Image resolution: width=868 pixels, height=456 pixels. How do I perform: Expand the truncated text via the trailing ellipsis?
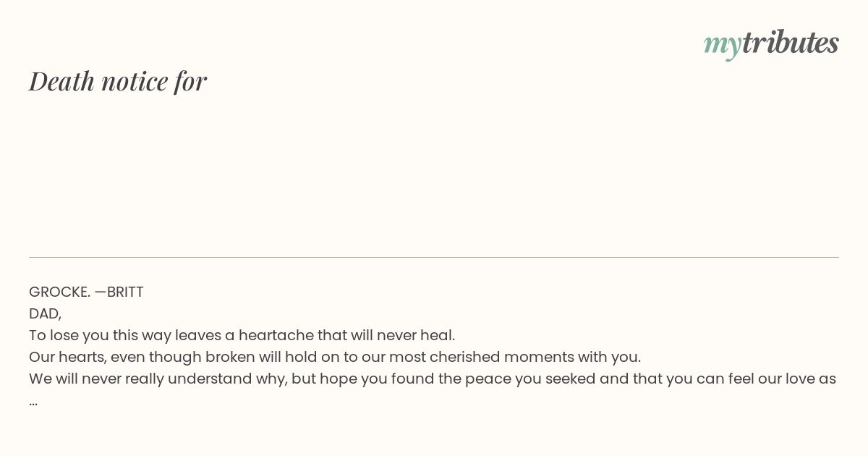coord(33,401)
